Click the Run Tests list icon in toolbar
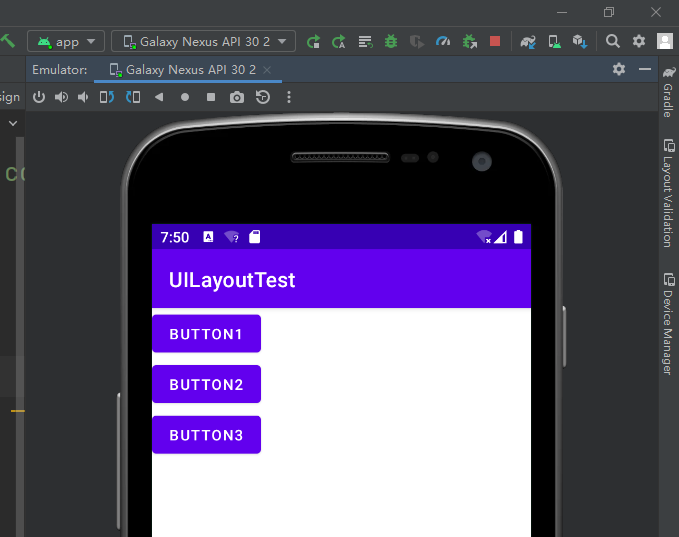Viewport: 679px width, 537px height. click(365, 42)
